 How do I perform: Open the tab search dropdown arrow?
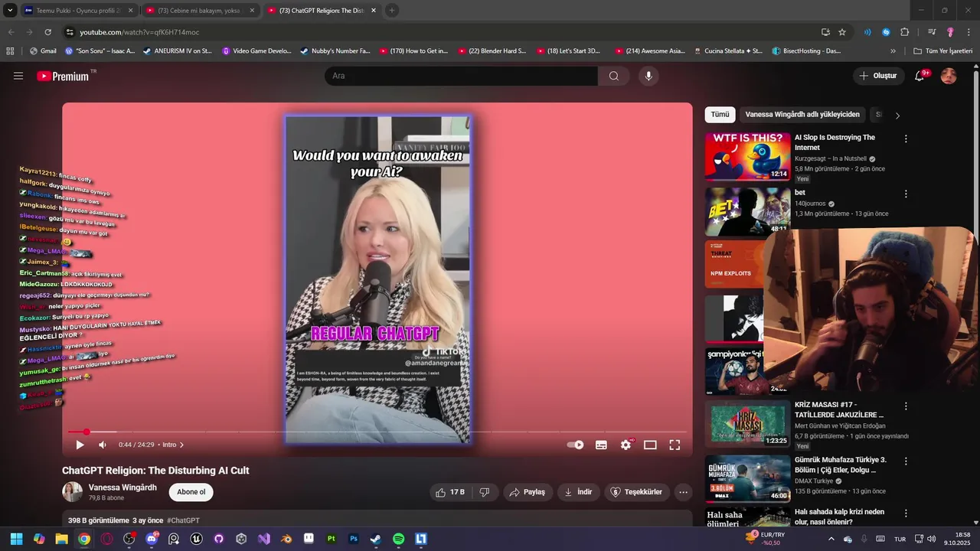coord(9,11)
